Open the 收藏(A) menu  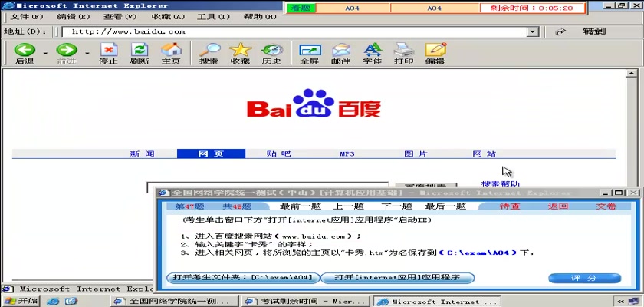click(x=169, y=17)
